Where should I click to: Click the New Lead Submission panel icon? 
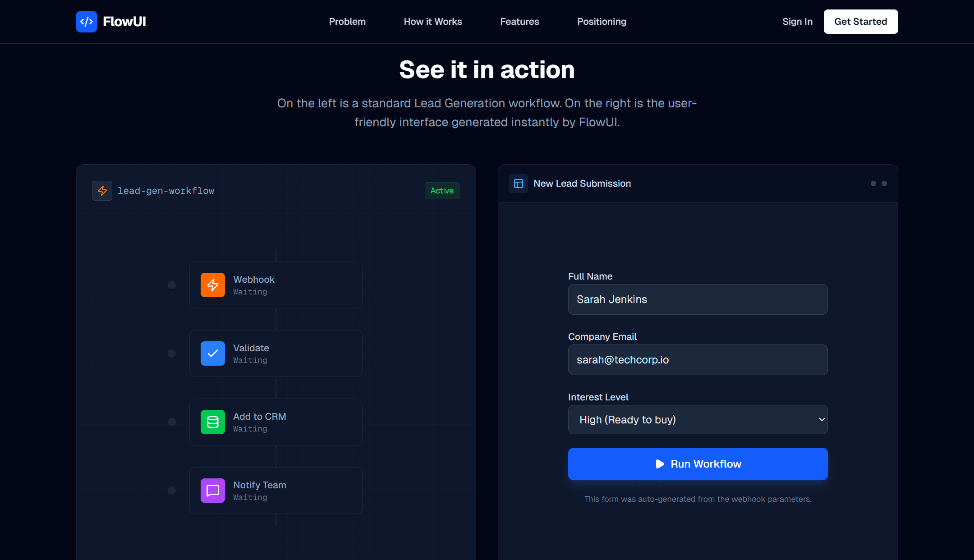coord(519,184)
